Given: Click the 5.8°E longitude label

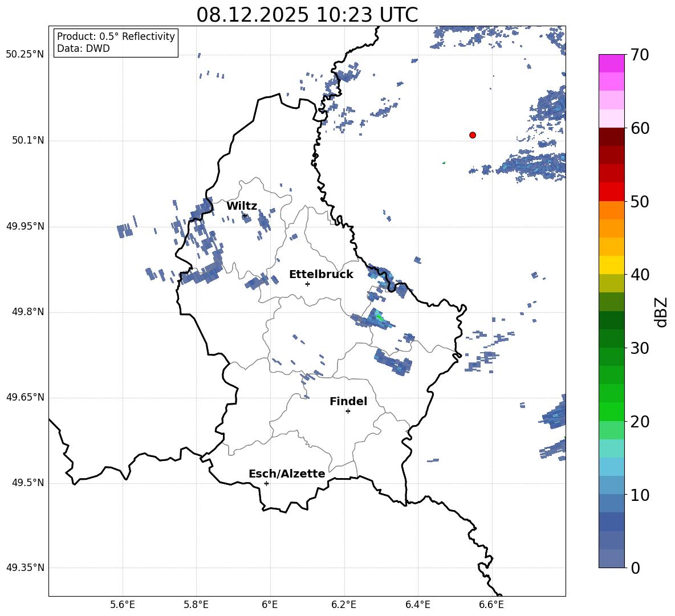Looking at the screenshot, I should click(196, 605).
